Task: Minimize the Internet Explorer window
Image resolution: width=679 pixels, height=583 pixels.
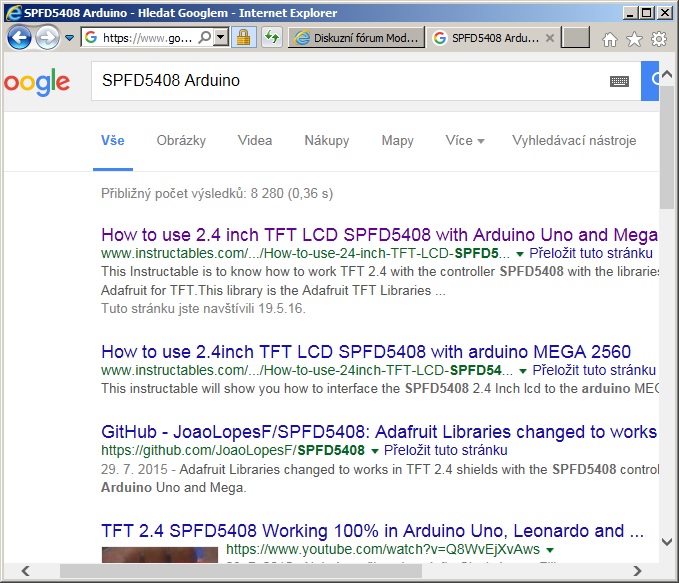Action: click(x=630, y=13)
